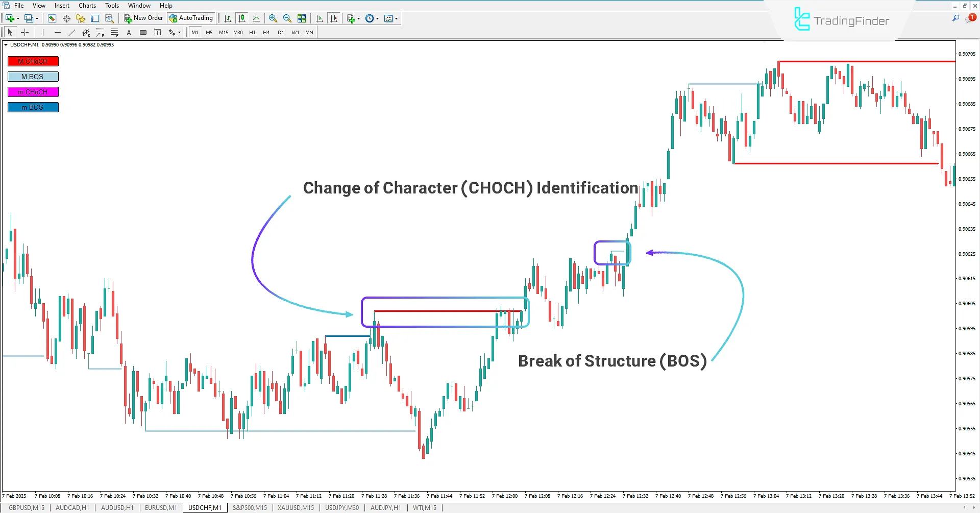Enable chart Auto Scroll
Viewport: 980px width, 513px height.
(320, 18)
